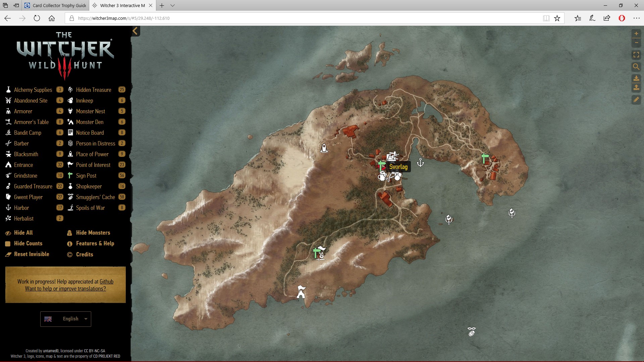This screenshot has height=362, width=644.
Task: Click the Place of Power map marker
Action: tap(324, 148)
